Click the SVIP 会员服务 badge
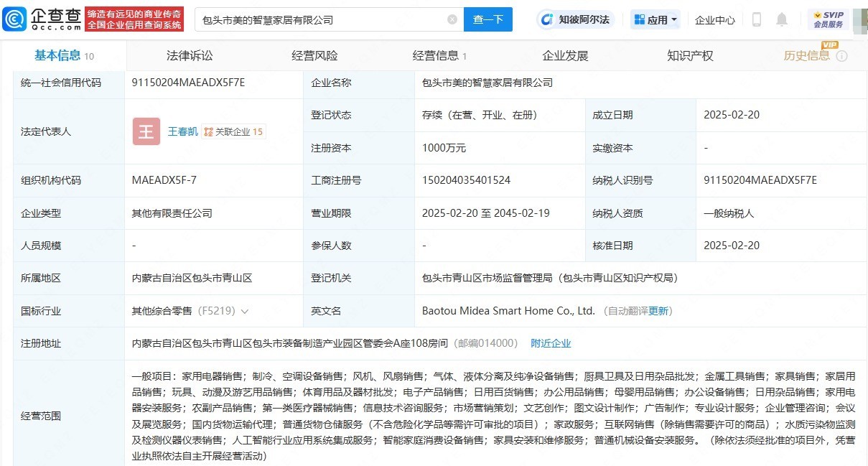The image size is (868, 466). coord(828,19)
